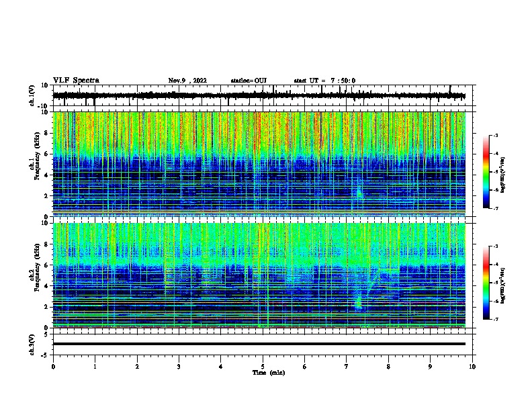Click the "6" kHz tick of the ch.1 spectrogram
Image resolution: width=532 pixels, height=411 pixels.
click(46, 154)
